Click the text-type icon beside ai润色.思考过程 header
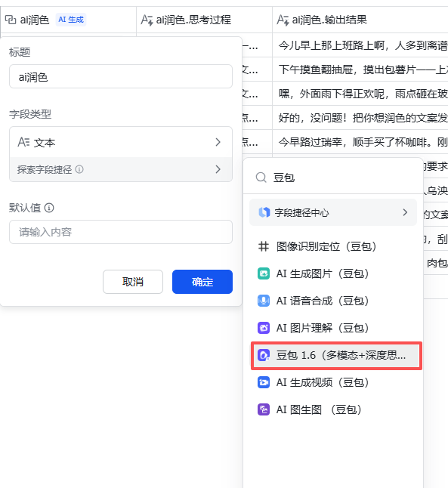This screenshot has width=448, height=488. pos(147,20)
